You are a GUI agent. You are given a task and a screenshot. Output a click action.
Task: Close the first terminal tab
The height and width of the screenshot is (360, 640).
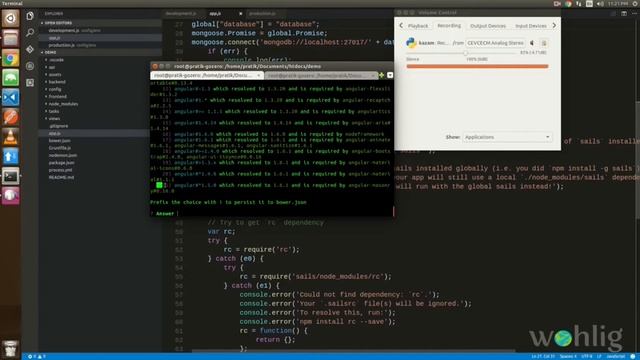tap(258, 76)
